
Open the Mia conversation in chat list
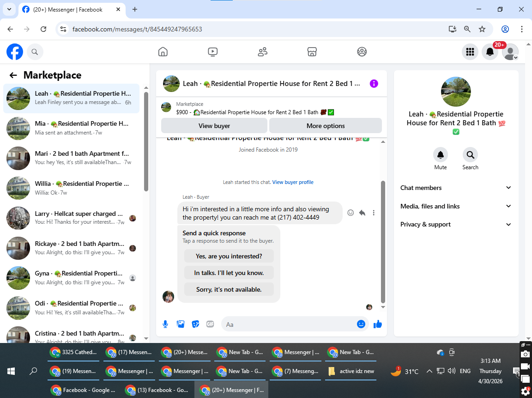click(x=71, y=128)
